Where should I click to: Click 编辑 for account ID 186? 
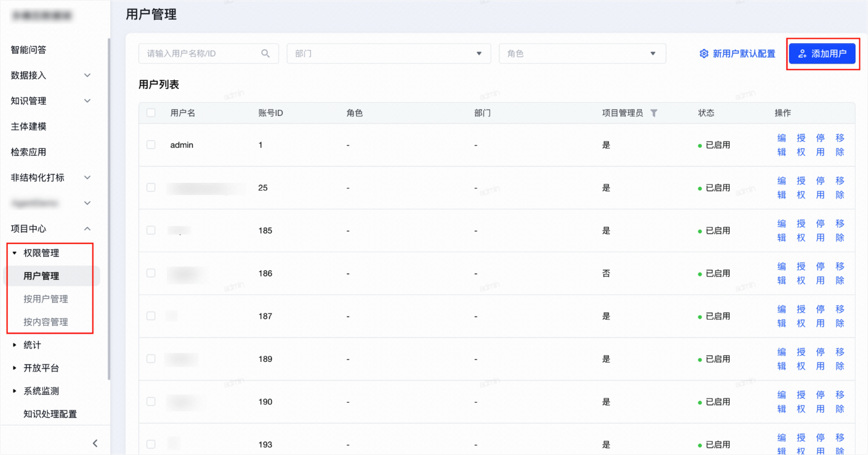tap(782, 273)
